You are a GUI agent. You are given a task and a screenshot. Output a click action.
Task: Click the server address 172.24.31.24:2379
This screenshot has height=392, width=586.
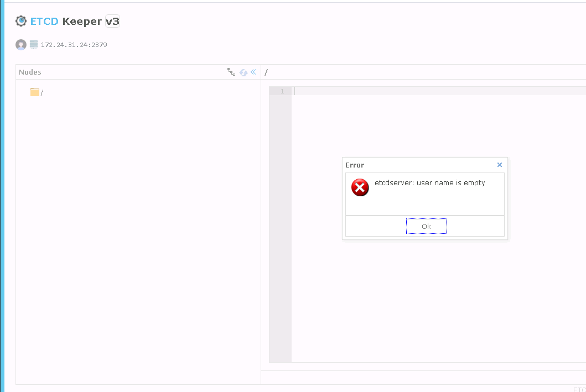(74, 45)
